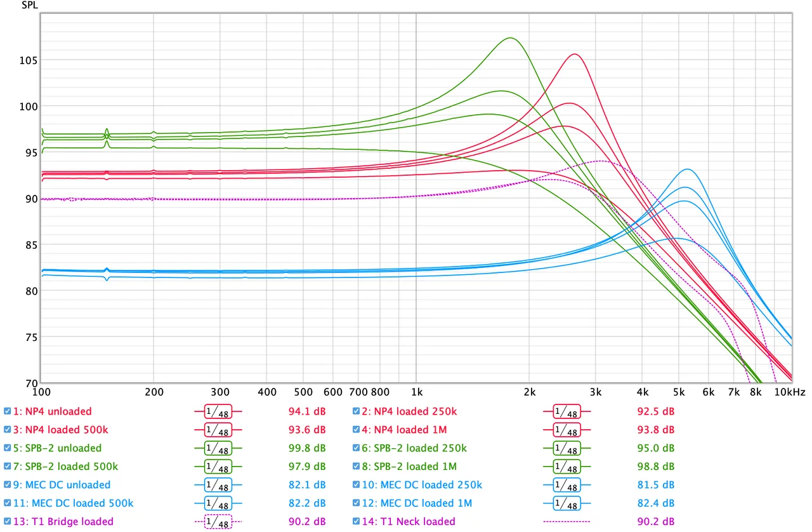Uncheck the SPB-2 loaded 1M trace checkbox
The width and height of the screenshot is (812, 532).
coord(357,467)
